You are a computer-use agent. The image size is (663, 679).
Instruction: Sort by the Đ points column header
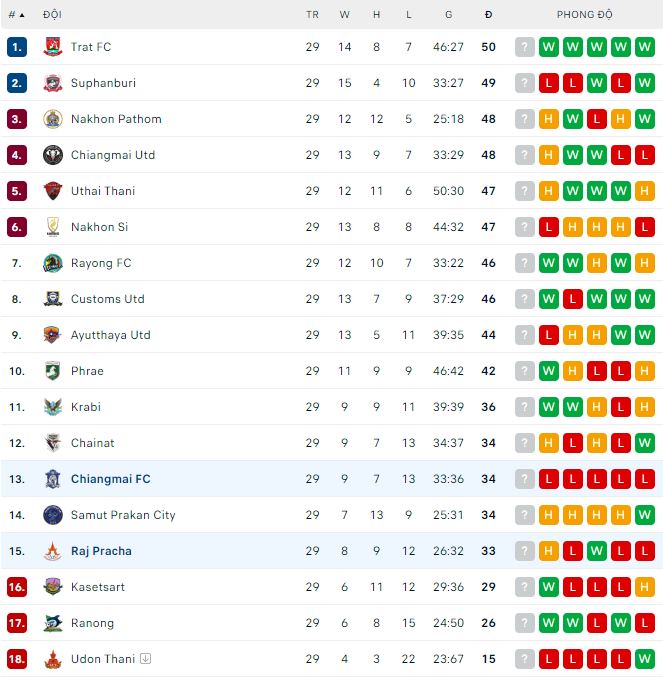(488, 15)
